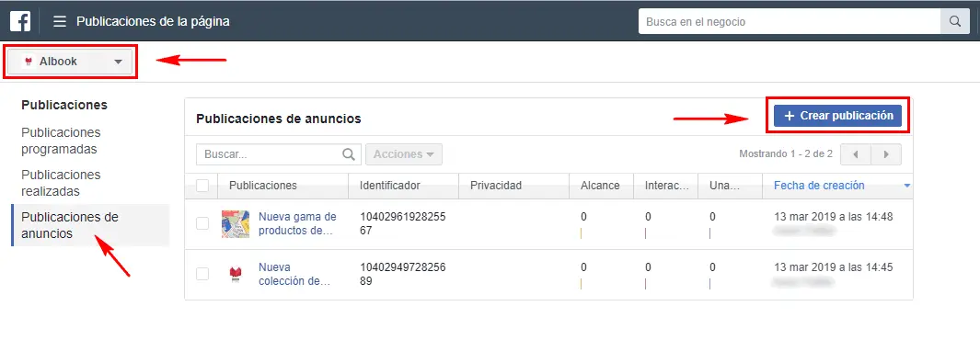Check the Nueva colección row checkbox
This screenshot has width=980, height=340.
tap(202, 274)
